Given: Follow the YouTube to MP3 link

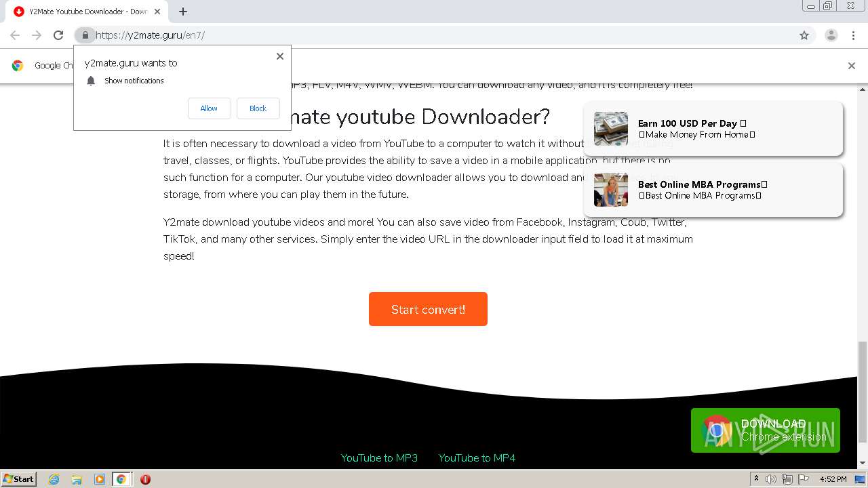Looking at the screenshot, I should [x=379, y=458].
